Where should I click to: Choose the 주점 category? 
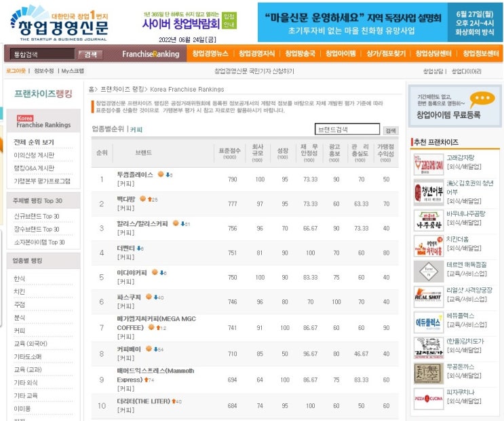tap(19, 304)
